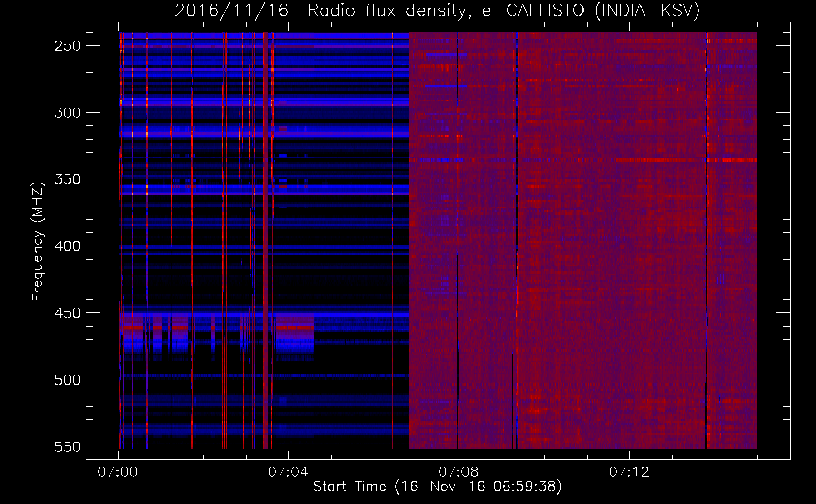Click the "07:12" time tick label
816x504 pixels.
[x=629, y=472]
